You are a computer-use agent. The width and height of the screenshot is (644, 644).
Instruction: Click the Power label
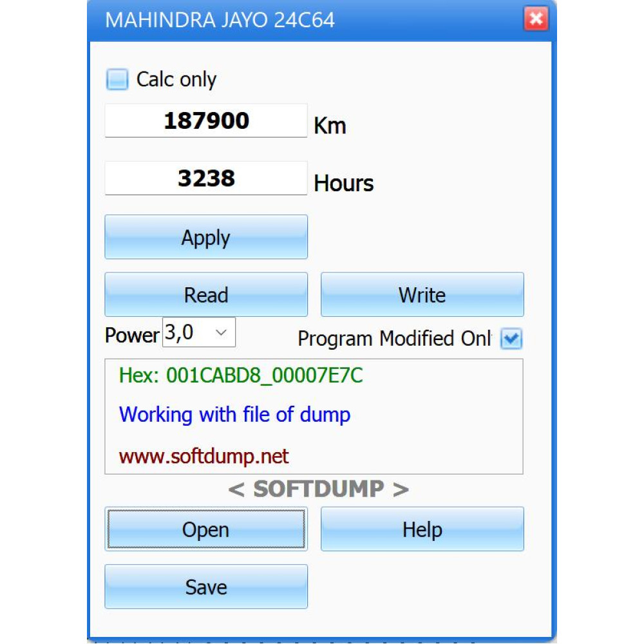coord(132,335)
